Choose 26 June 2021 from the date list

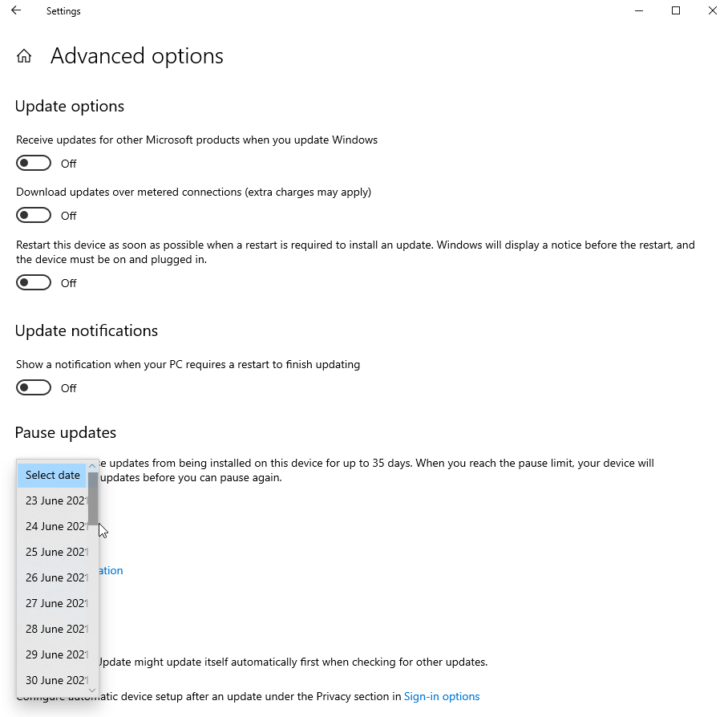pos(52,577)
